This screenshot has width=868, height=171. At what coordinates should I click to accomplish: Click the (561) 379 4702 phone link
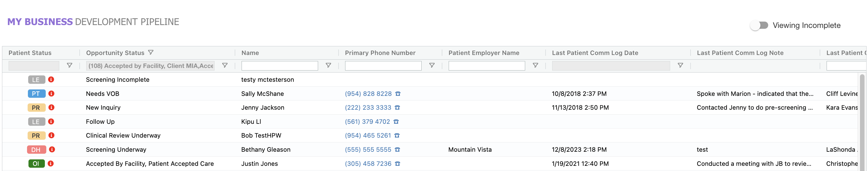(368, 121)
